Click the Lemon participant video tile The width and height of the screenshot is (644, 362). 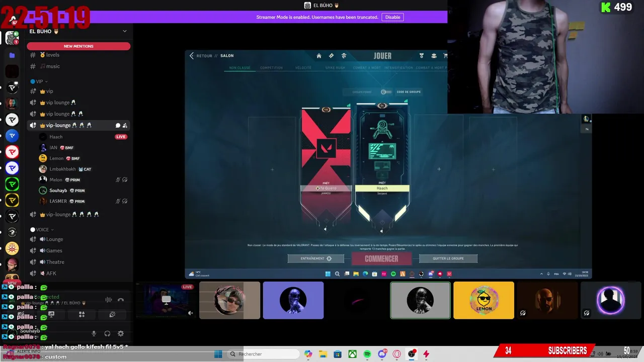point(484,300)
